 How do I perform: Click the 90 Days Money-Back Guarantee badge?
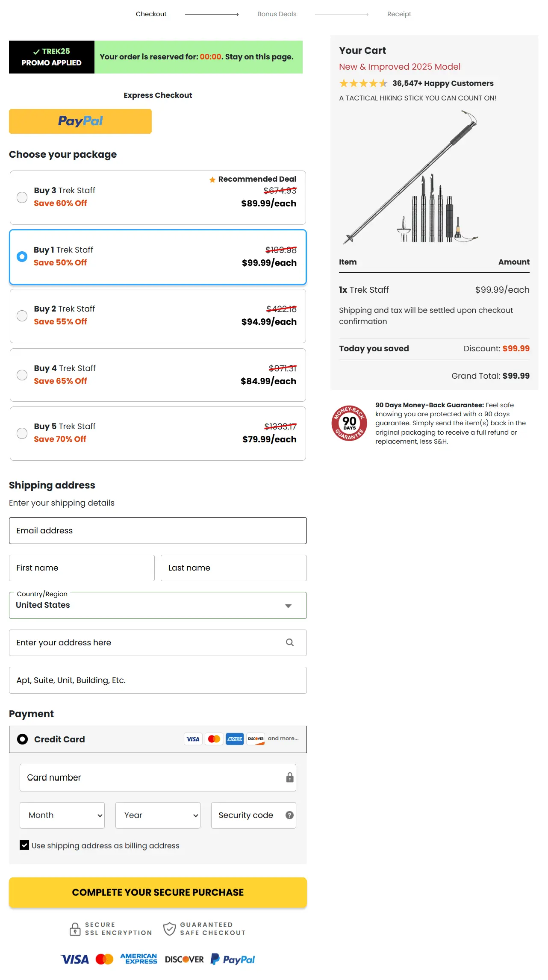(349, 423)
